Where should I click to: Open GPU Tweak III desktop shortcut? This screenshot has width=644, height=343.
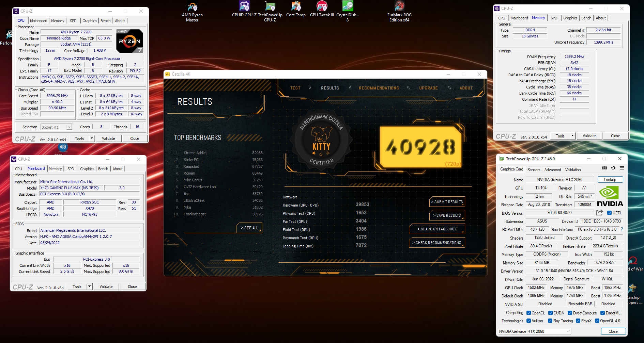(x=322, y=9)
